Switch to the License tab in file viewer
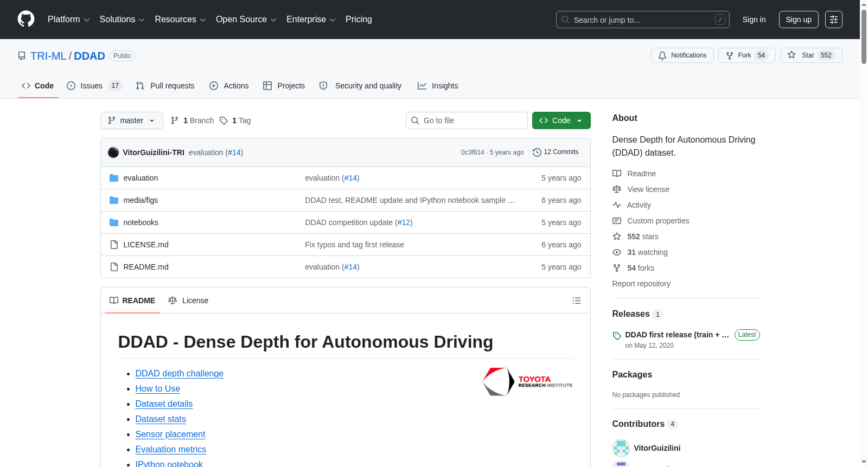This screenshot has height=467, width=868. 188,300
